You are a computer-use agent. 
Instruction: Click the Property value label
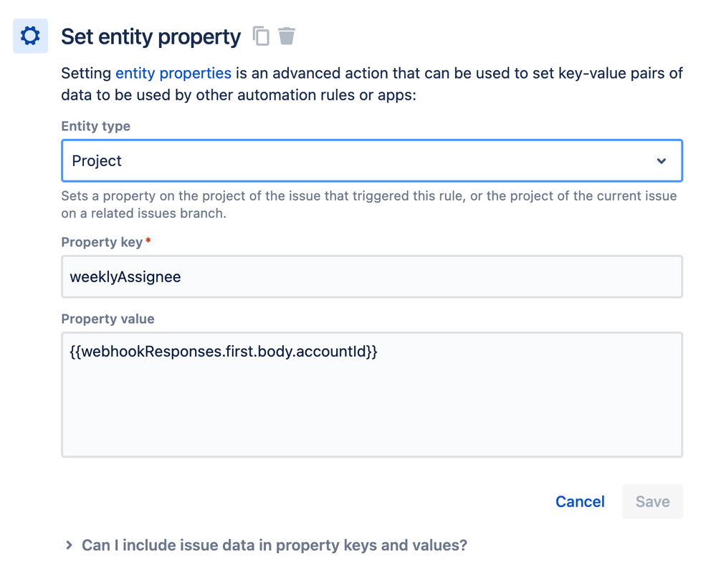[108, 319]
